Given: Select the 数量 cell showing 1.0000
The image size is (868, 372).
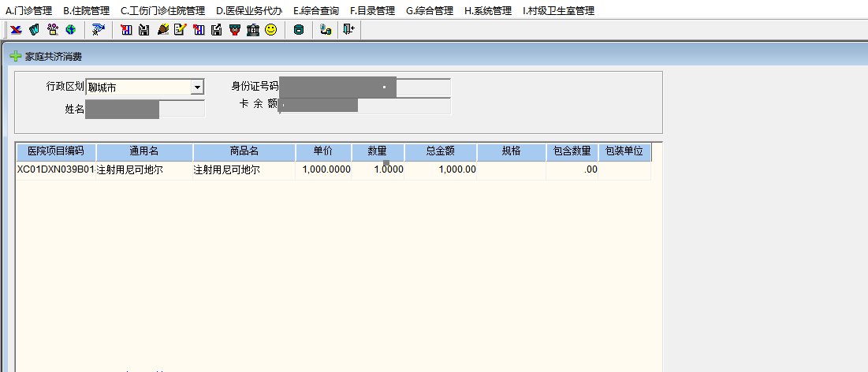Looking at the screenshot, I should [x=378, y=169].
